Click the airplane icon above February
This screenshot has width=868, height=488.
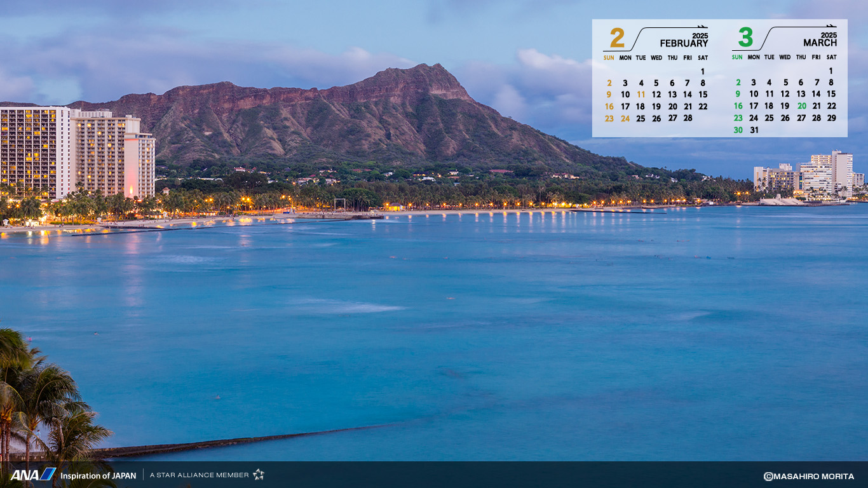point(702,27)
